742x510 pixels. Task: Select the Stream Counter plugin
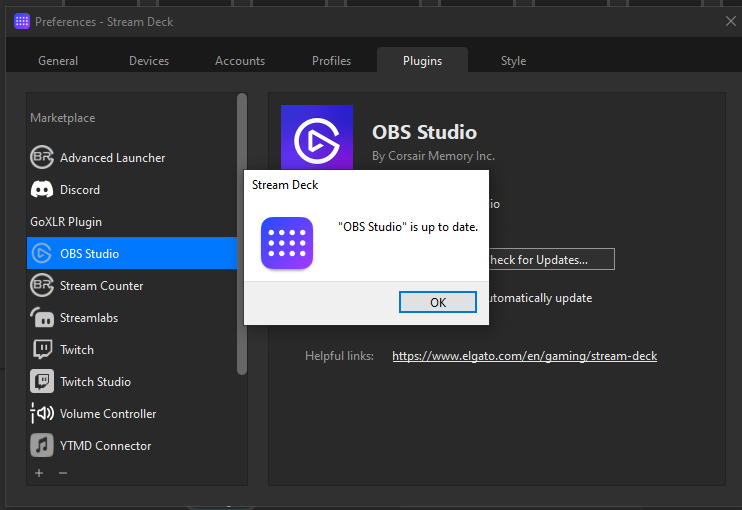click(x=132, y=285)
